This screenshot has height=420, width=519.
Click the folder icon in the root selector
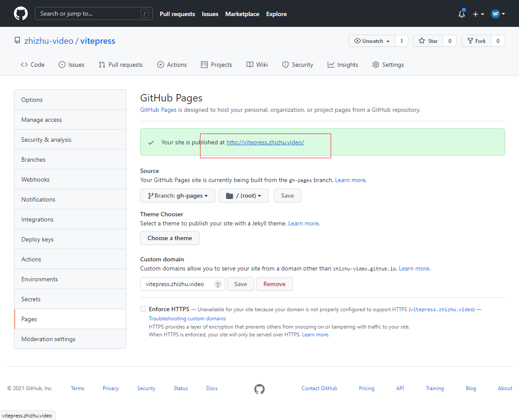230,196
